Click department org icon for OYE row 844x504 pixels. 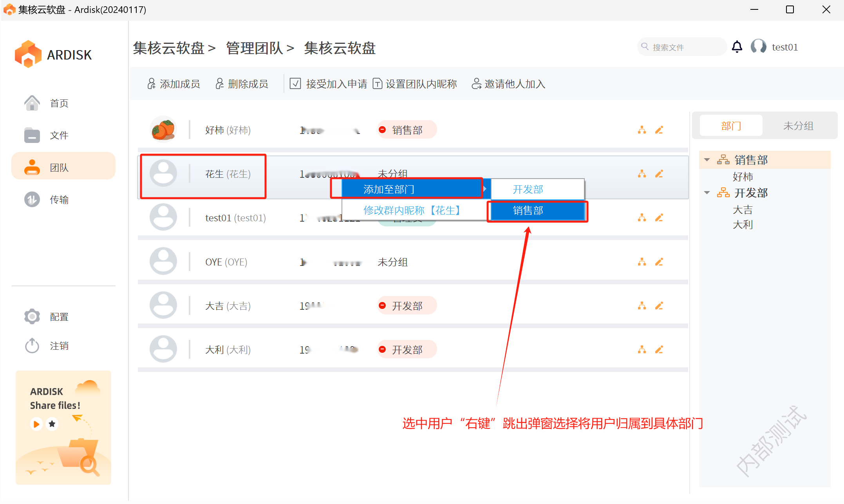pyautogui.click(x=642, y=262)
